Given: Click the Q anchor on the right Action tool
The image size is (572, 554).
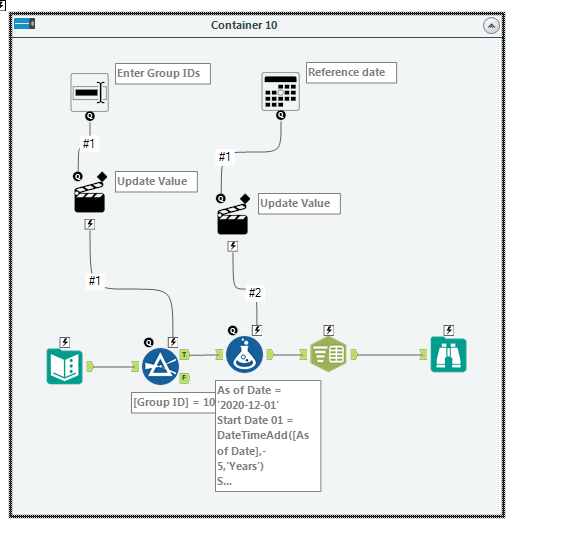Looking at the screenshot, I should (221, 198).
